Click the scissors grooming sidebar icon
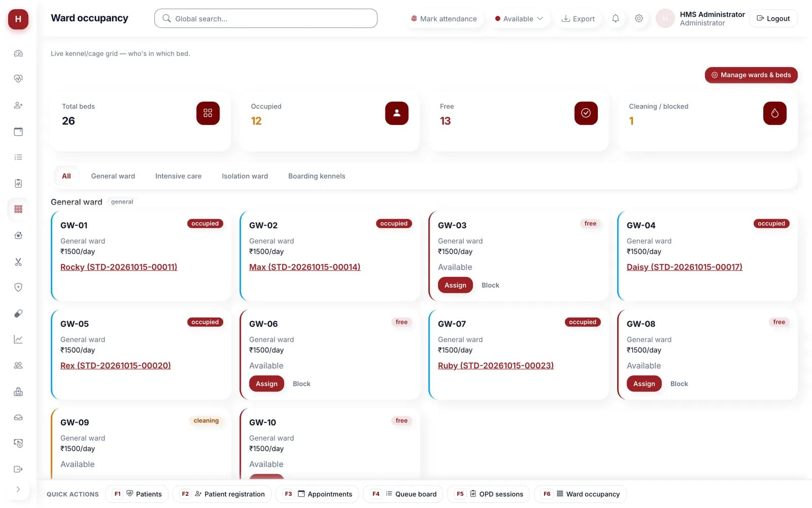This screenshot has width=812, height=508. pyautogui.click(x=18, y=262)
